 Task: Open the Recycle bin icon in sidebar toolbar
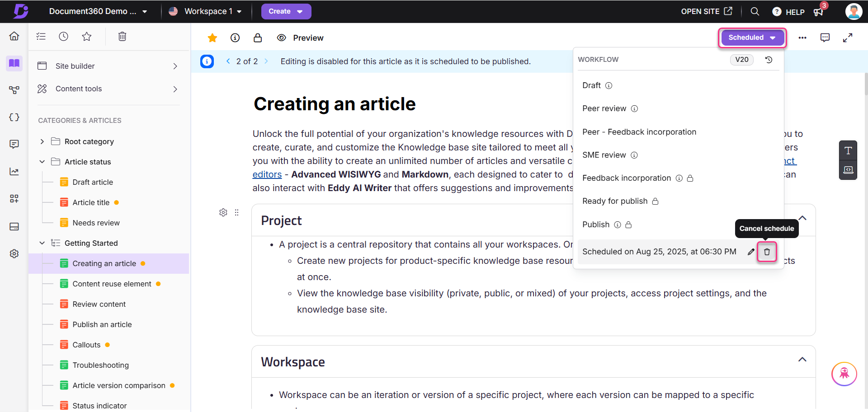122,36
